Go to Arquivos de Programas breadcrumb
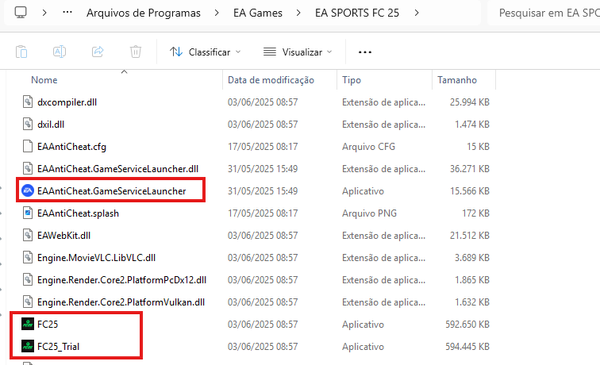The height and width of the screenshot is (365, 600). [x=143, y=13]
